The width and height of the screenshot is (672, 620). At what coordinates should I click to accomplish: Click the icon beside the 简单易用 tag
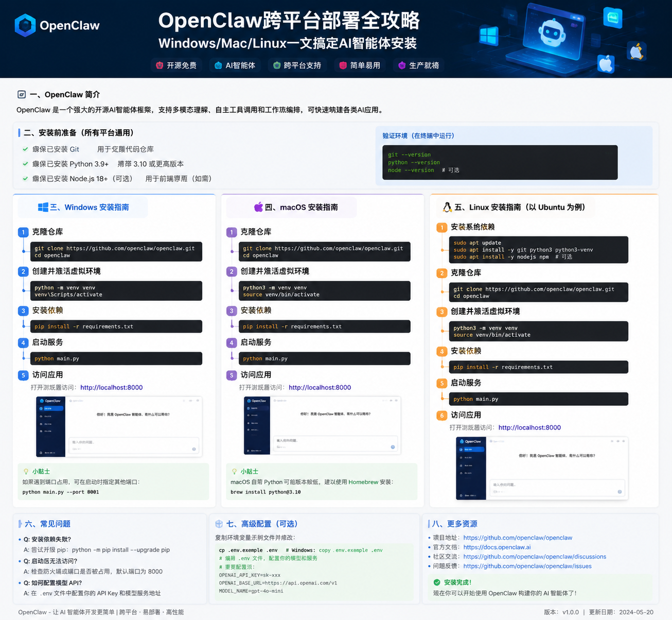coord(343,65)
